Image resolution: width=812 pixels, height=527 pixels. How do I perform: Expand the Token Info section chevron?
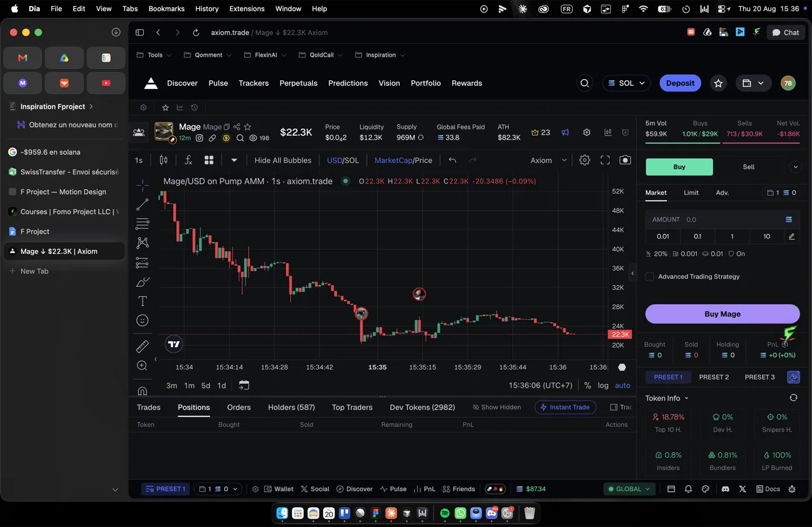pyautogui.click(x=687, y=398)
